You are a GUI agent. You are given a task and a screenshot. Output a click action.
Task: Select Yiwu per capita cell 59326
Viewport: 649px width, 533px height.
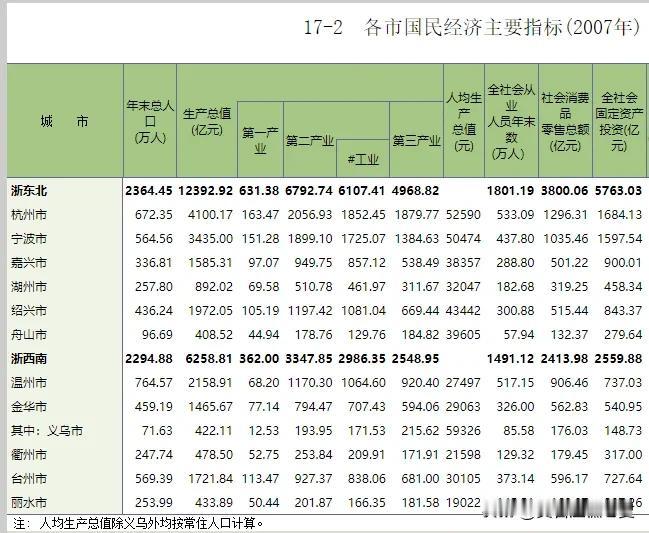pos(464,430)
